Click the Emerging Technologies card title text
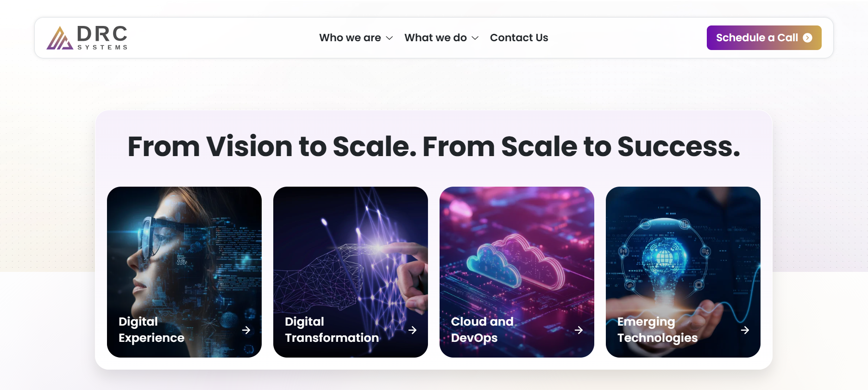The height and width of the screenshot is (390, 868). 657,330
